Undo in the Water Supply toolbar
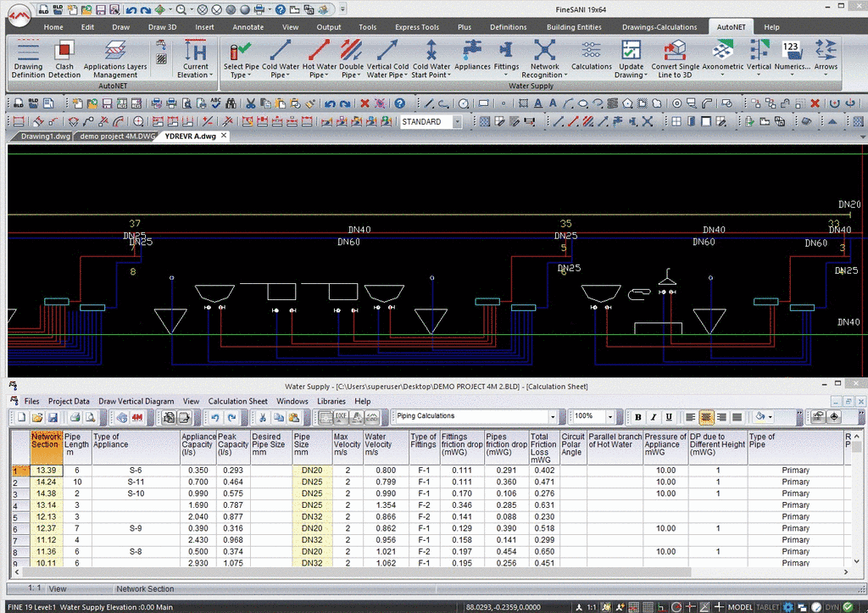Screen dimensions: 868x613 click(x=215, y=417)
